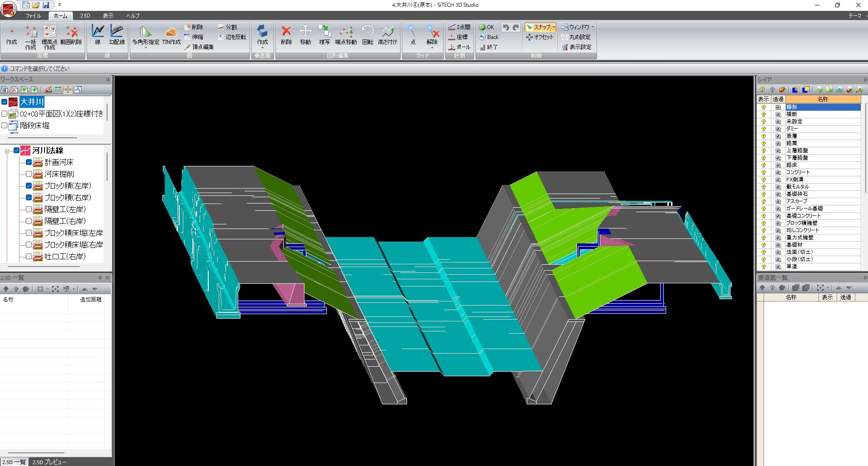Activate the 移動 move tool
Viewport: 868px width, 466px height.
pyautogui.click(x=305, y=35)
